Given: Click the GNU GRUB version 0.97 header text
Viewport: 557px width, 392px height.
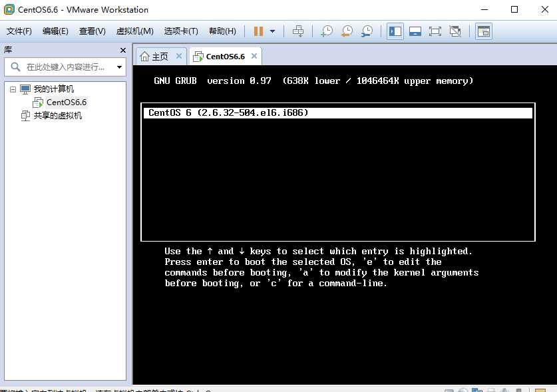Looking at the screenshot, I should click(x=212, y=81).
